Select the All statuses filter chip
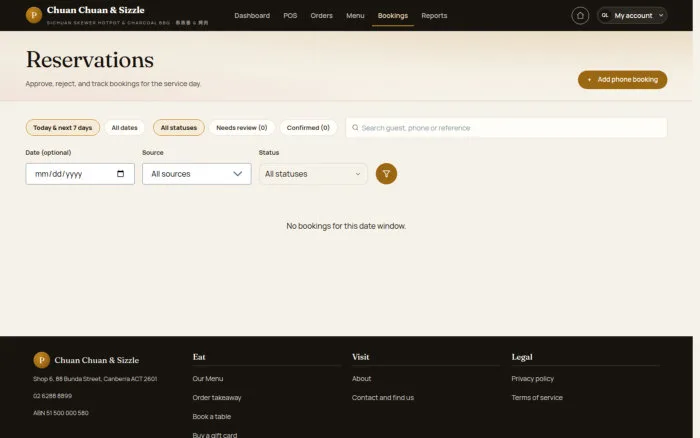Screen dimensions: 700x438 (x=179, y=128)
